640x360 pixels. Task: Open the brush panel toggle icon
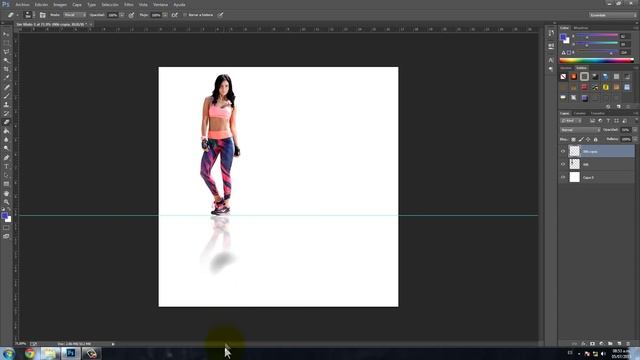(42, 15)
